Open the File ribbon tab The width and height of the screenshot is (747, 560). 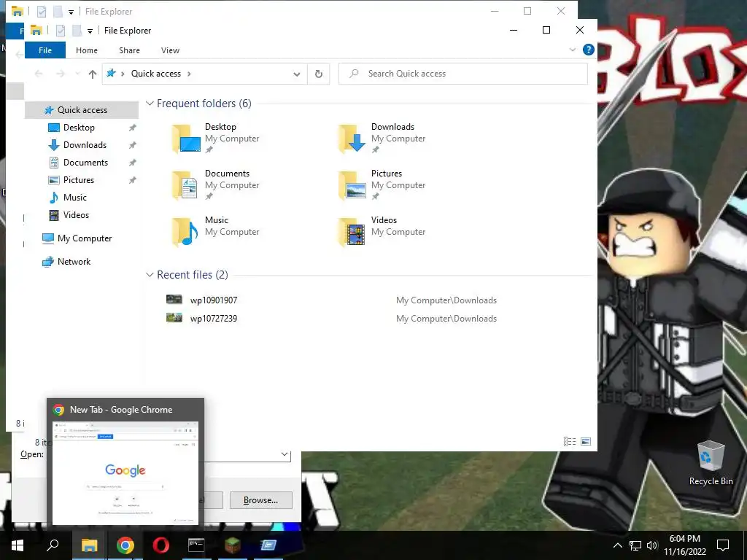pyautogui.click(x=45, y=50)
